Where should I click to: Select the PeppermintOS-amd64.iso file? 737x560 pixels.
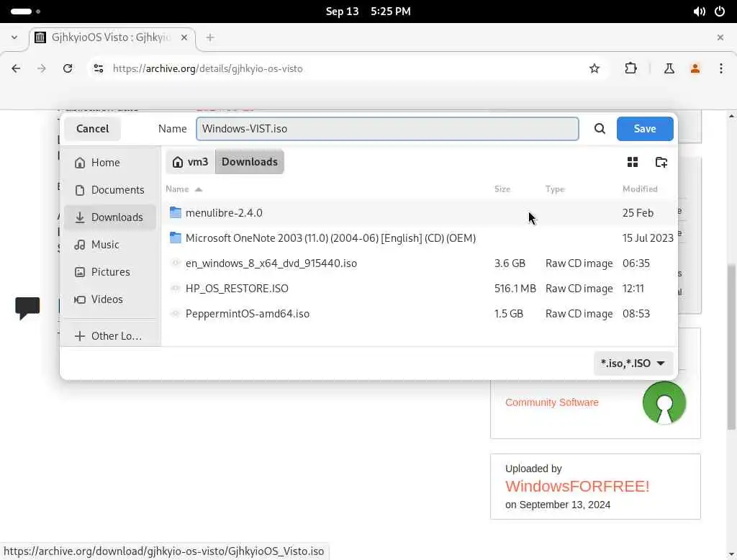[x=420, y=314]
